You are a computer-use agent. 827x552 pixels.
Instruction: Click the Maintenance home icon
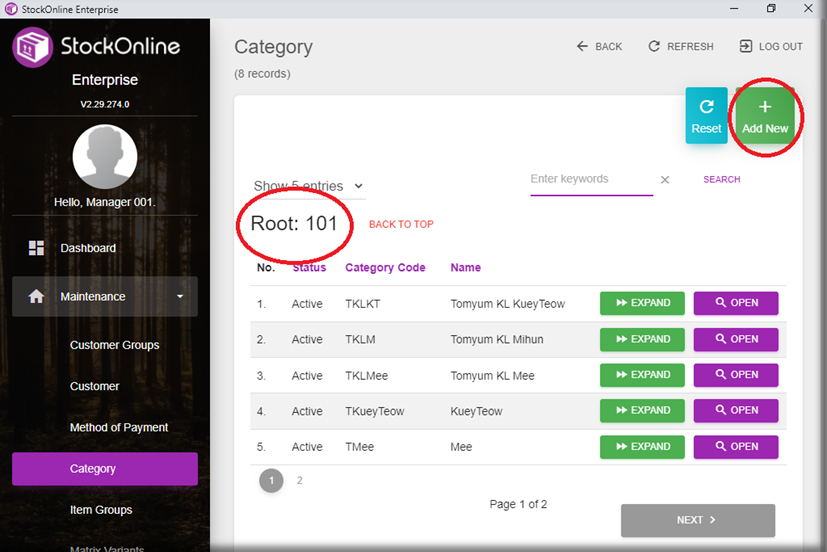(x=37, y=297)
